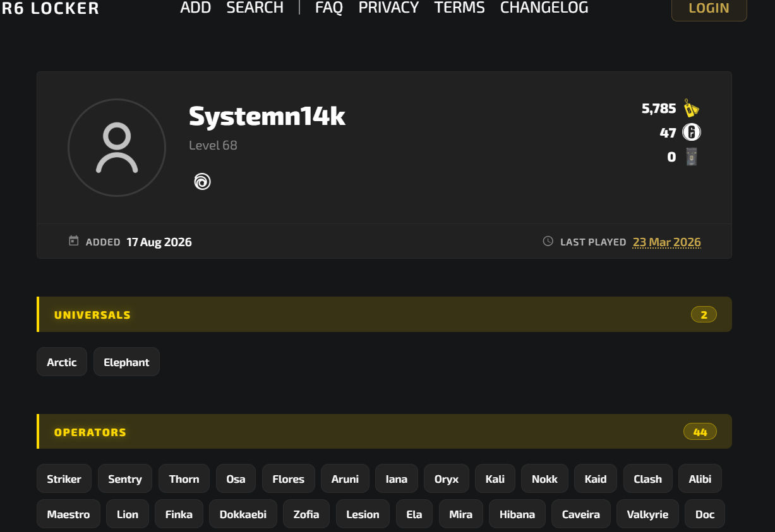This screenshot has width=775, height=532.
Task: Click the default profile avatar circle
Action: coord(117,148)
